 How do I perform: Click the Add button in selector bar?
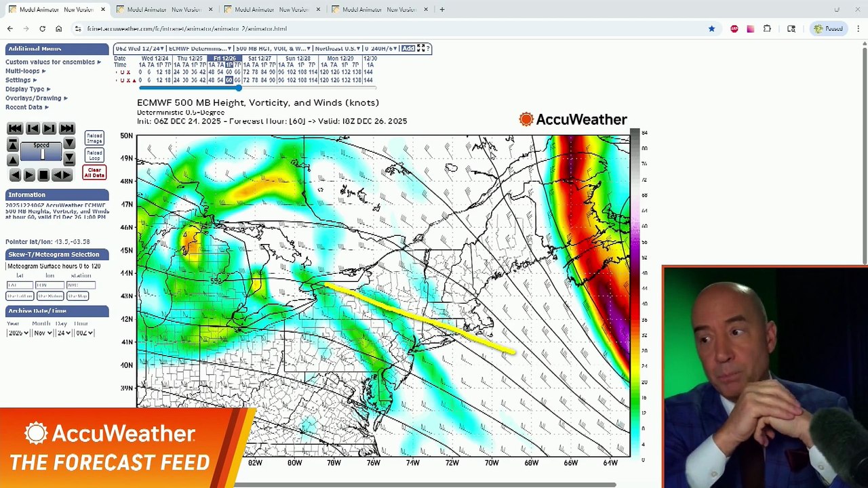(x=408, y=49)
